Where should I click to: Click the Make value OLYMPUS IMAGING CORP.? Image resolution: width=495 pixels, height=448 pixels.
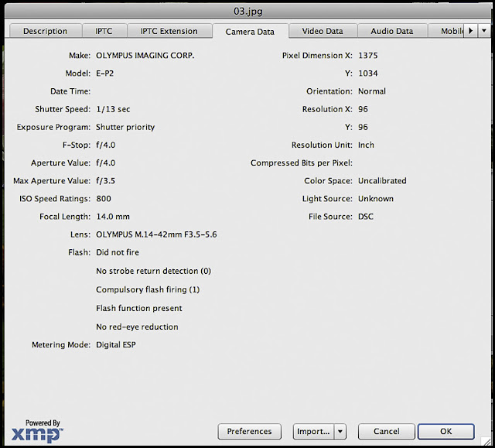145,56
